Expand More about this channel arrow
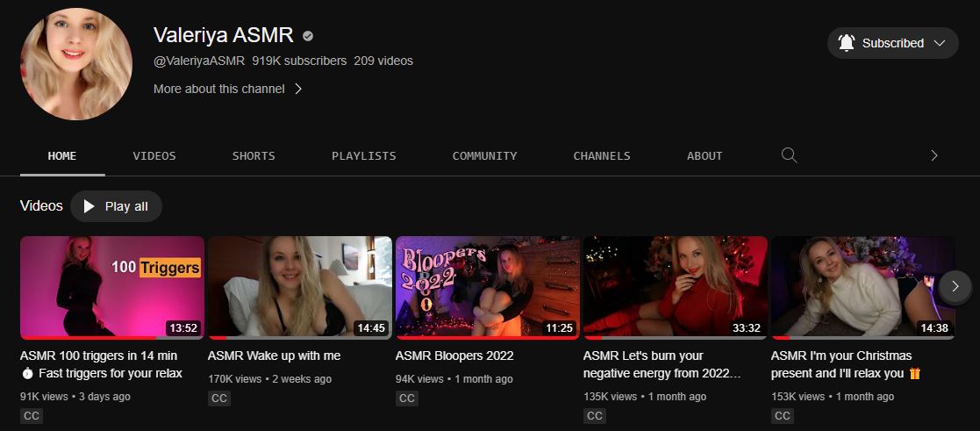 point(298,89)
